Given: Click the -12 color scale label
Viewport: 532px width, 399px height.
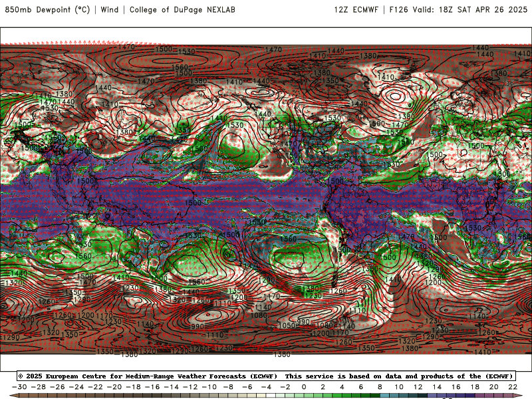Looking at the screenshot, I should pyautogui.click(x=190, y=387).
